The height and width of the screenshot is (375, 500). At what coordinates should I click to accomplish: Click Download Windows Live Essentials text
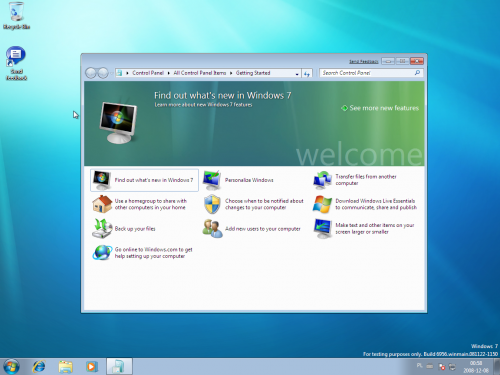click(x=376, y=204)
